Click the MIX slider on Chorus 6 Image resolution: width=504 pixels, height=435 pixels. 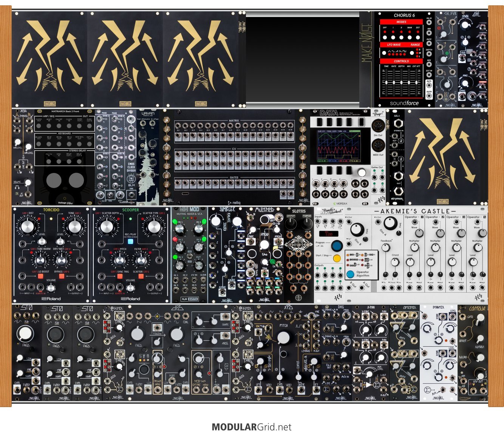[409, 83]
